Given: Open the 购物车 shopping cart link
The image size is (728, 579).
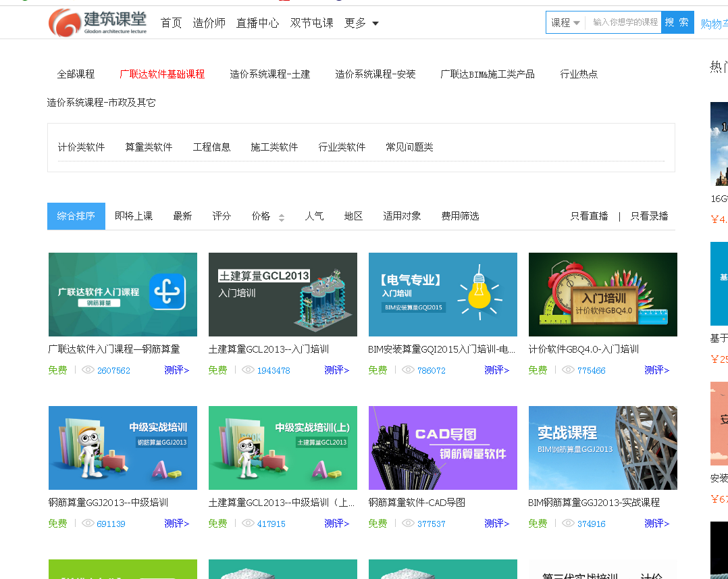Looking at the screenshot, I should pos(714,24).
